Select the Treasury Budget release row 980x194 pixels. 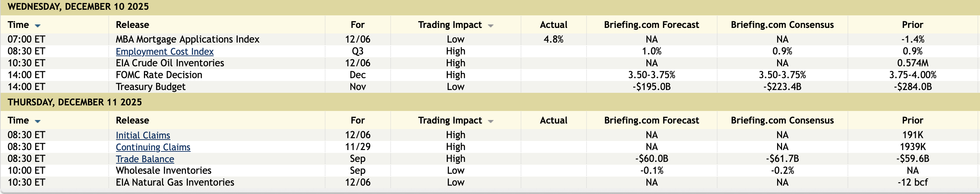point(150,87)
